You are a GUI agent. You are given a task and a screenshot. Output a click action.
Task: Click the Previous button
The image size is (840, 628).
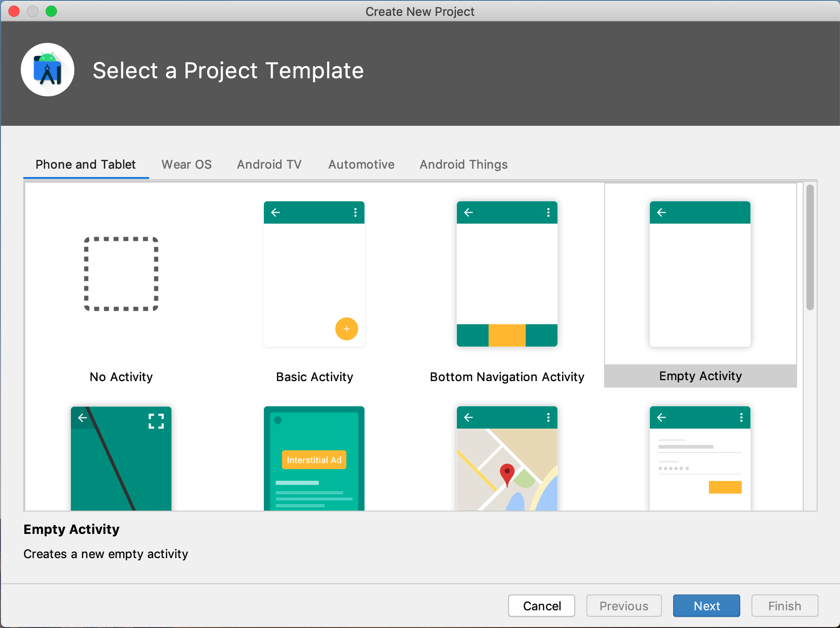point(624,606)
